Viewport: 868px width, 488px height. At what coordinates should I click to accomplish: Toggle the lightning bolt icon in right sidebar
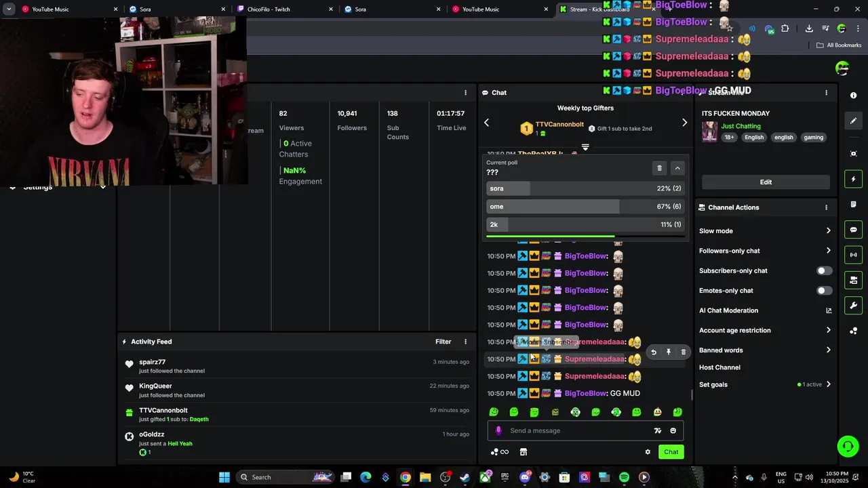pos(853,179)
